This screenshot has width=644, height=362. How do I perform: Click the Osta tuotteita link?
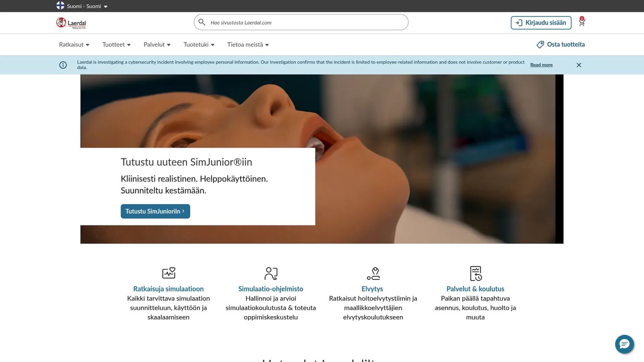coord(561,44)
